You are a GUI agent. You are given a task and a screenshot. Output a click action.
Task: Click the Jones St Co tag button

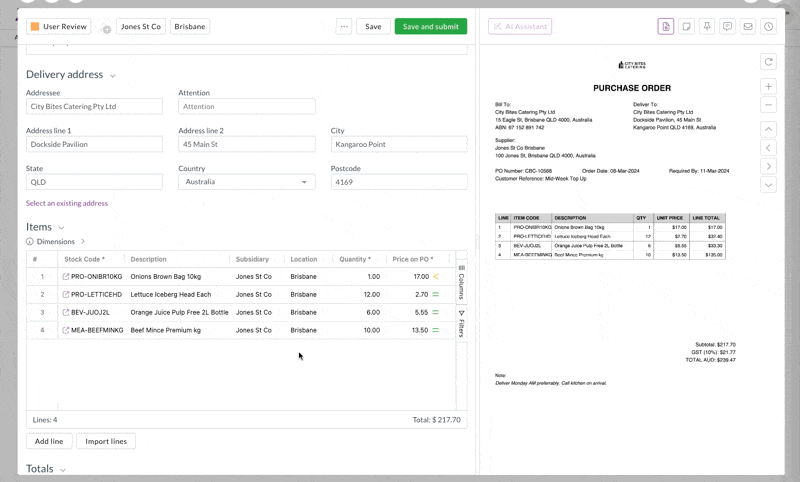click(x=141, y=27)
